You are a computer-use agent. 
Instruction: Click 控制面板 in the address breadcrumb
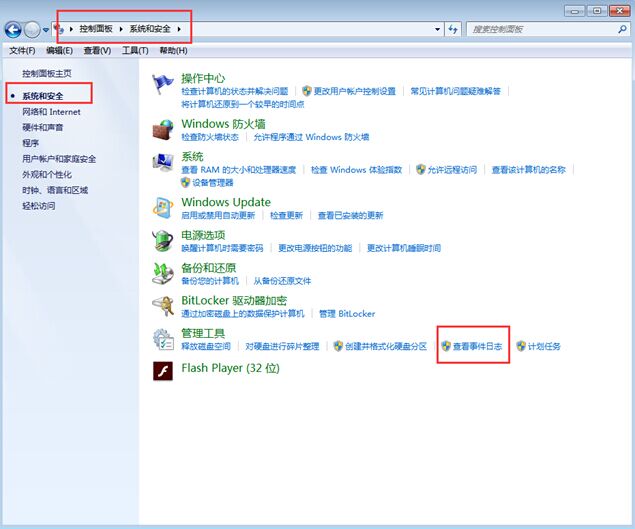[x=96, y=29]
